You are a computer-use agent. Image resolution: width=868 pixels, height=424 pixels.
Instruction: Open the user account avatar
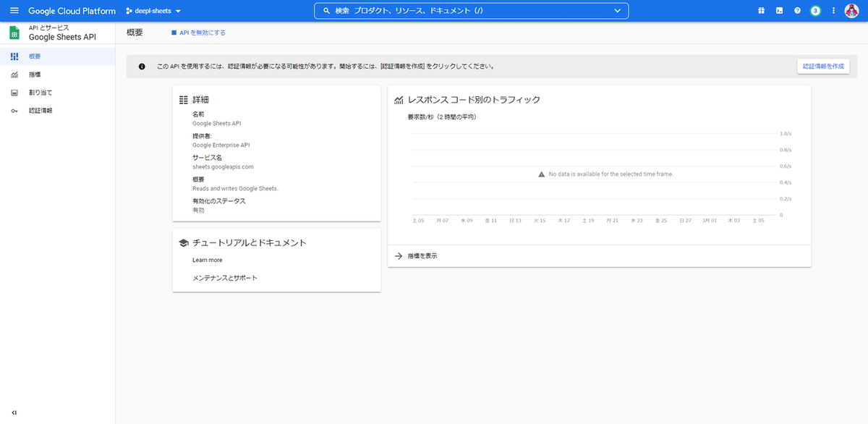click(x=851, y=11)
